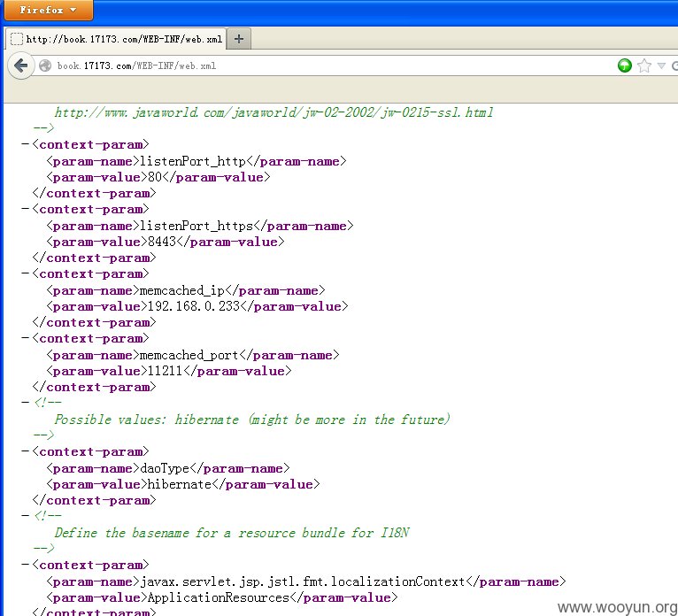Screen dimensions: 678x616
Task: Collapse the memcached_port context-param node
Action: (x=25, y=338)
